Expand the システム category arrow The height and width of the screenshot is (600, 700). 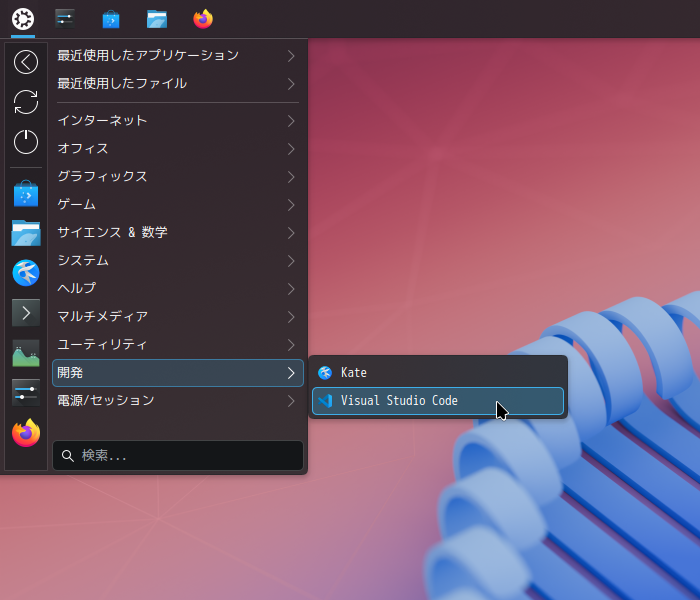[291, 261]
